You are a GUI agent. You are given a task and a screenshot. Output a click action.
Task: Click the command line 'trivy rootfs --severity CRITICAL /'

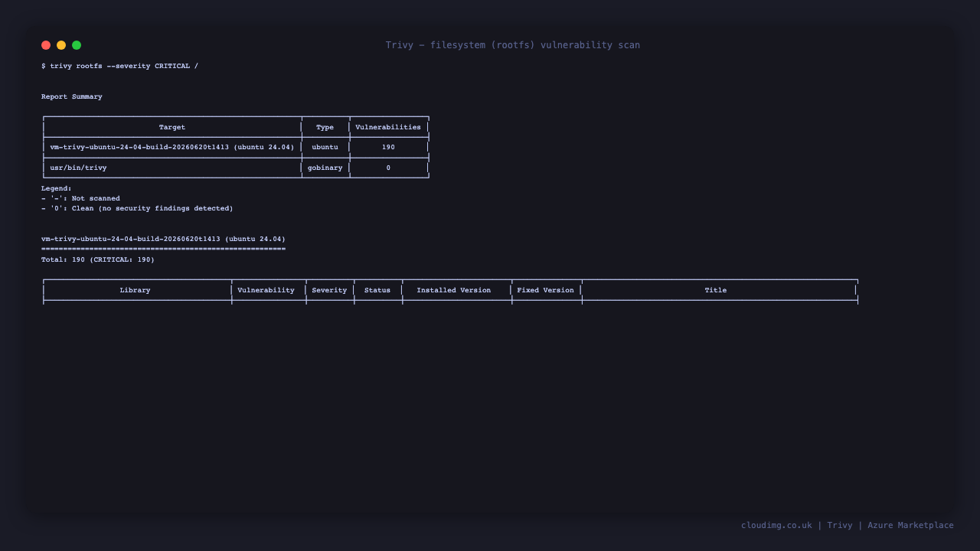124,66
